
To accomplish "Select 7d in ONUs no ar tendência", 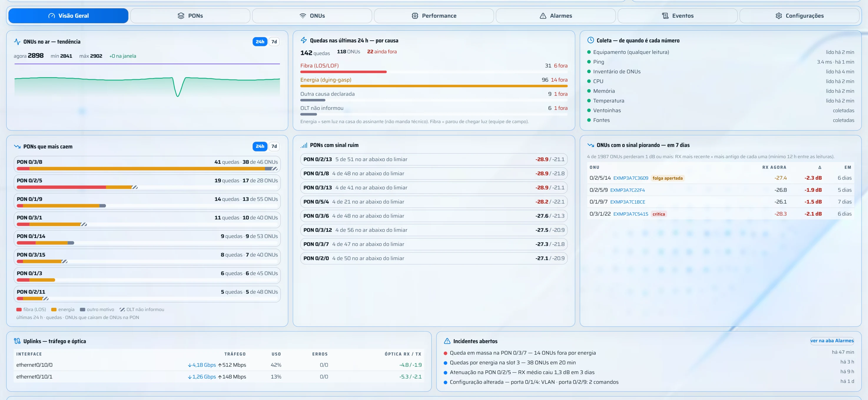I will pyautogui.click(x=274, y=42).
